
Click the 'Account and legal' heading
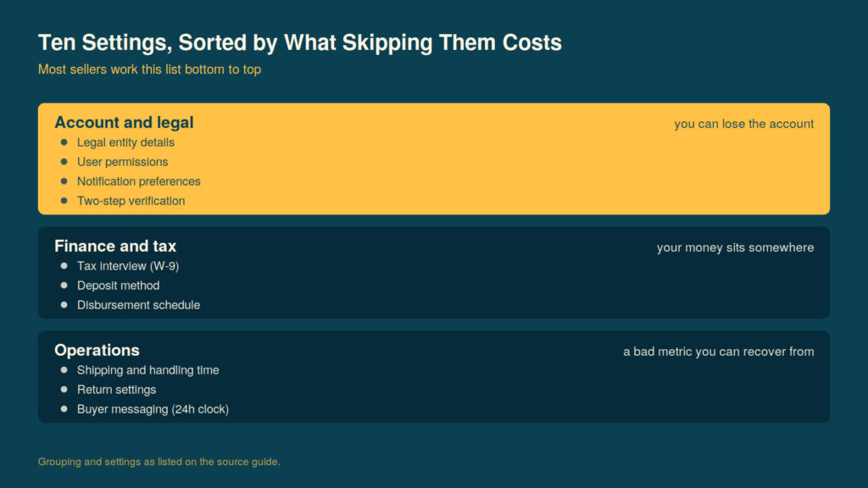pyautogui.click(x=124, y=122)
